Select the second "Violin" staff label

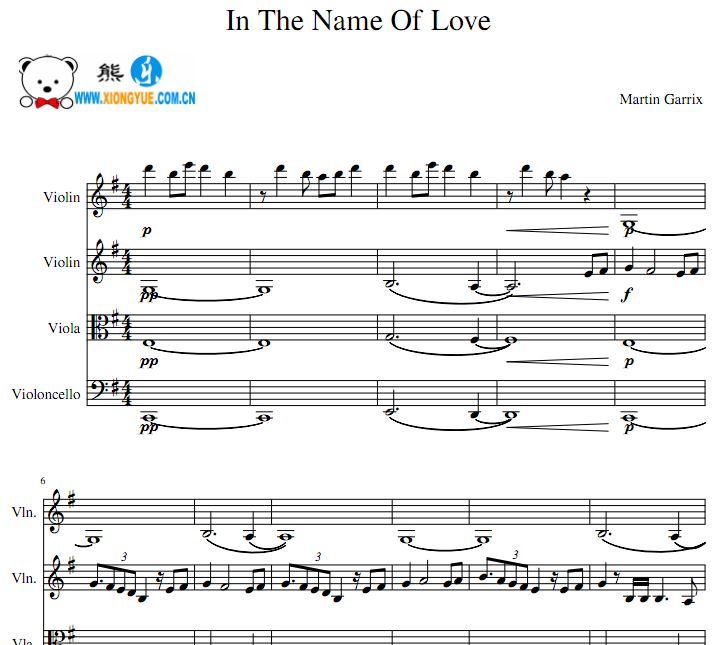coord(62,262)
